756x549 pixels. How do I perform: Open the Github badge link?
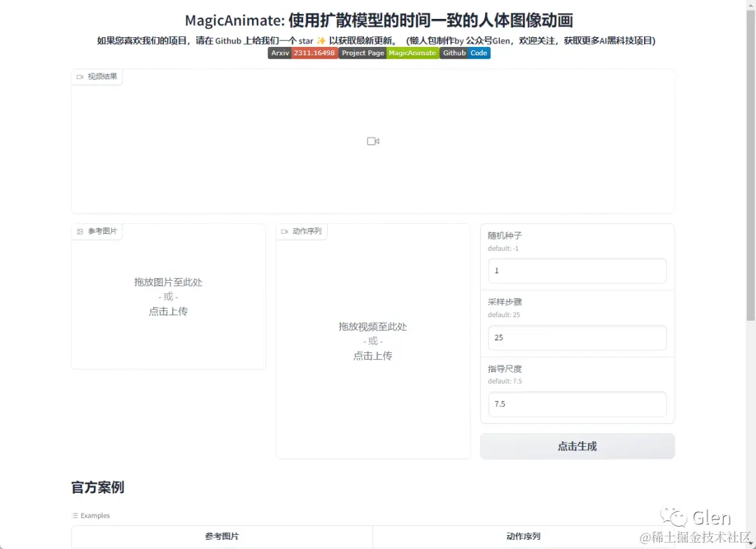coord(454,53)
